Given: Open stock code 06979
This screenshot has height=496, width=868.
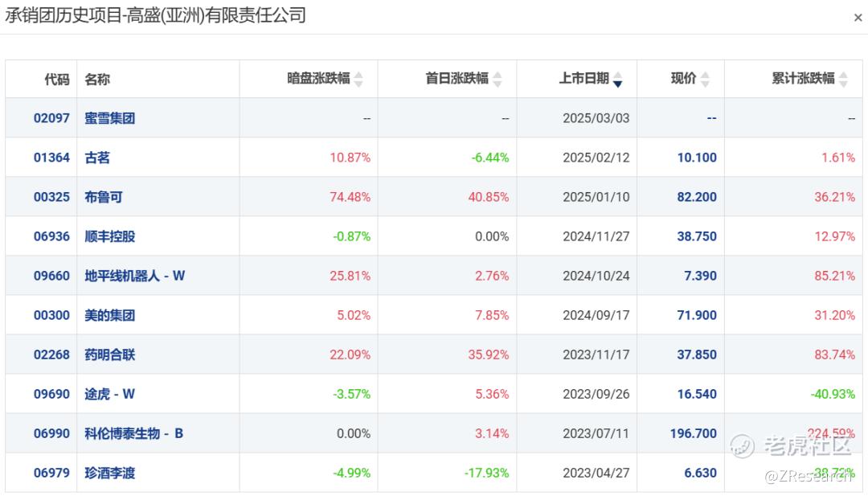Looking at the screenshot, I should [x=51, y=473].
